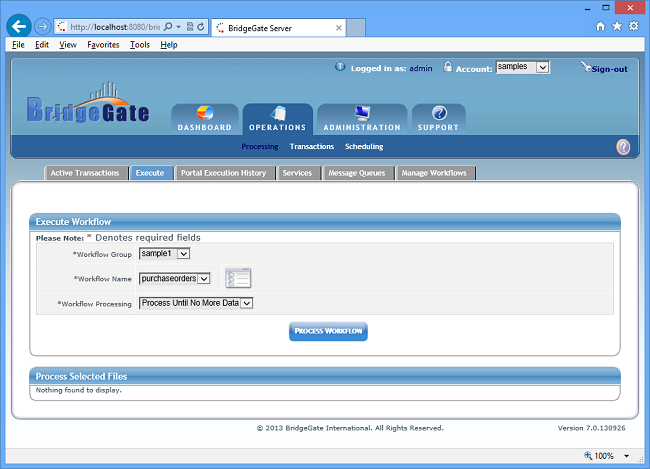Click the zoom level magnifier icon
Image resolution: width=650 pixels, height=469 pixels.
click(x=588, y=456)
